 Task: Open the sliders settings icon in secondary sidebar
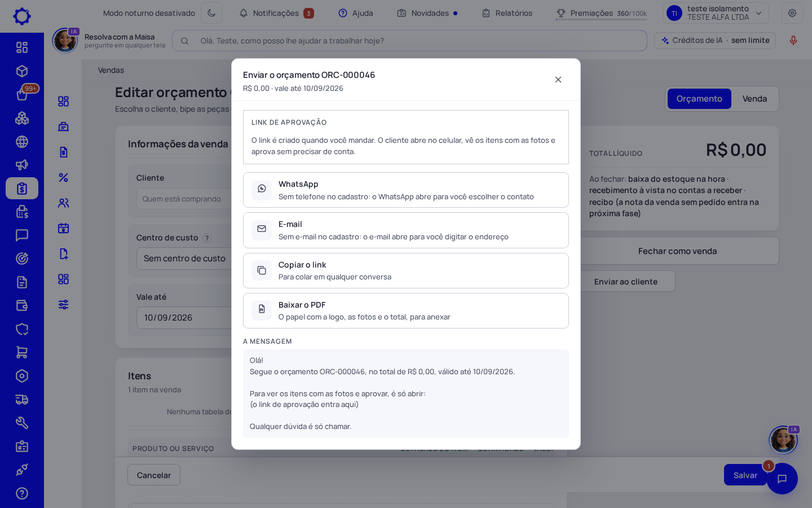63,304
